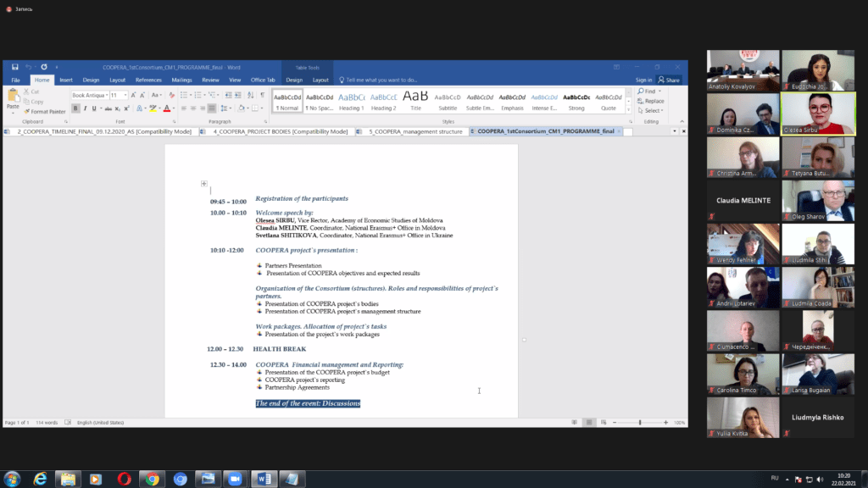Click the Paste icon in Clipboard group
Screen dimensions: 868x488
[13, 100]
